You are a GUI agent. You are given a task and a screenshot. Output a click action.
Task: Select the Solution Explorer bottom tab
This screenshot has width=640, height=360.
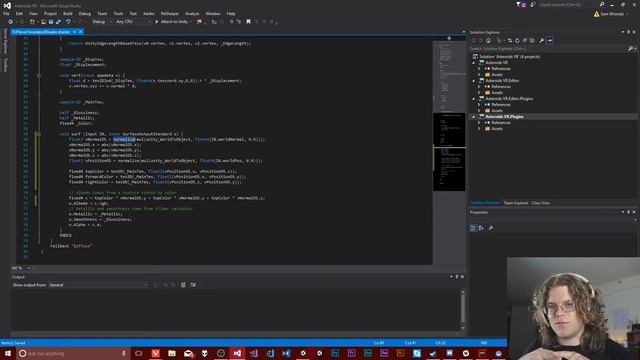[485, 203]
